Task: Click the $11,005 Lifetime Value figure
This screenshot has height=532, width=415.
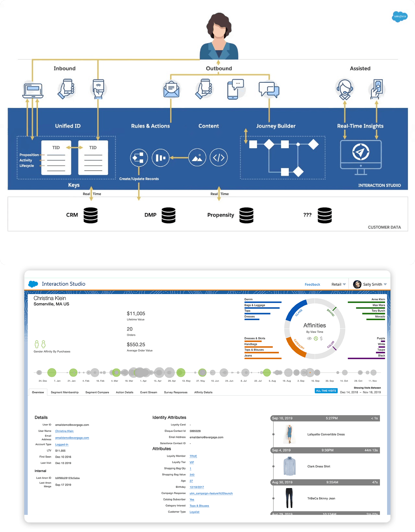Action: [136, 313]
